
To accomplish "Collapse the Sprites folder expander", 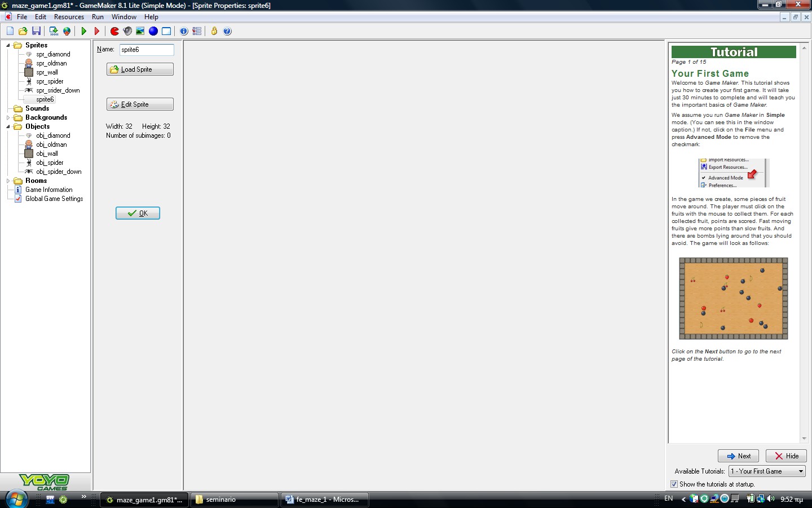I will coord(8,45).
